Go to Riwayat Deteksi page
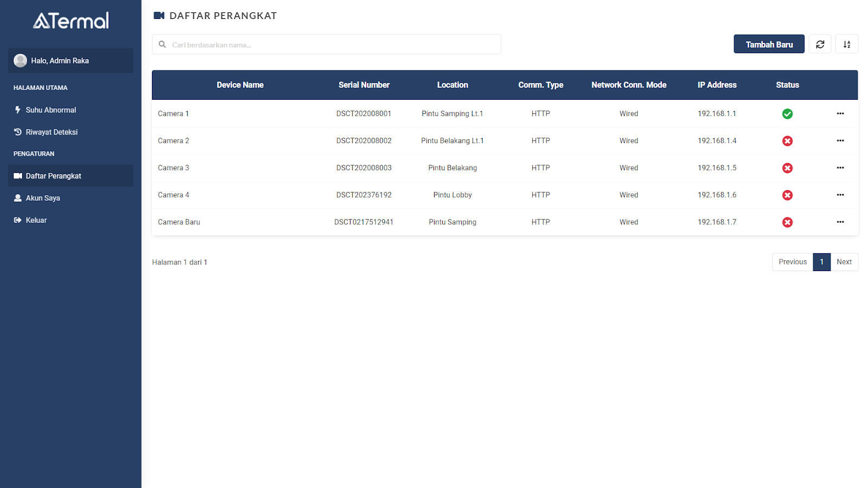The width and height of the screenshot is (868, 488). tap(52, 132)
